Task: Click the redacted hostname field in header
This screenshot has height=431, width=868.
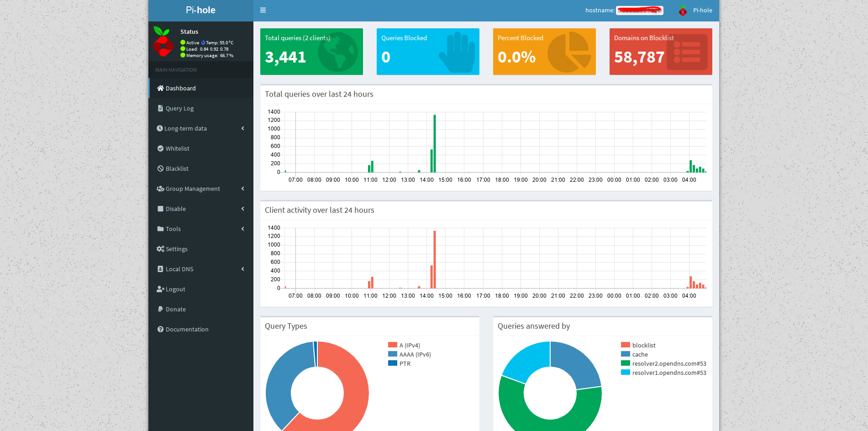Action: (x=640, y=10)
